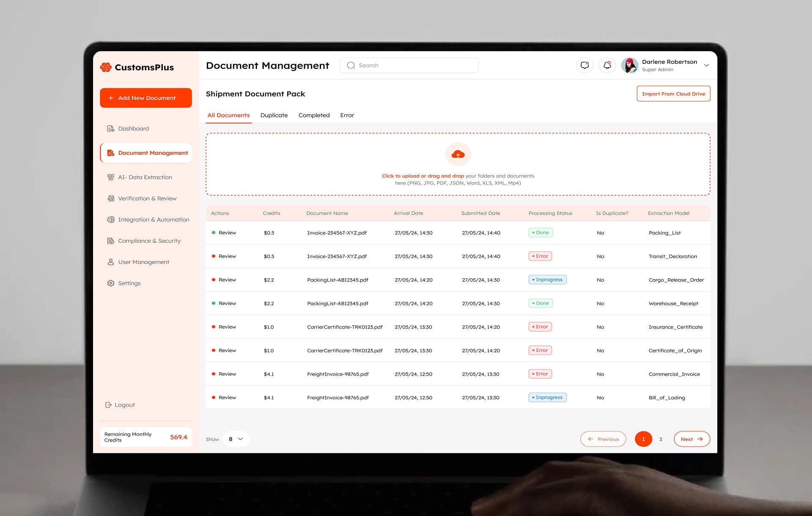Click the Logout icon at sidebar bottom
This screenshot has height=516, width=812.
point(108,405)
